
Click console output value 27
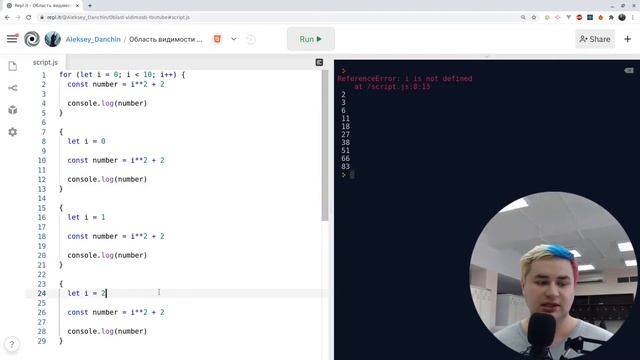click(345, 134)
